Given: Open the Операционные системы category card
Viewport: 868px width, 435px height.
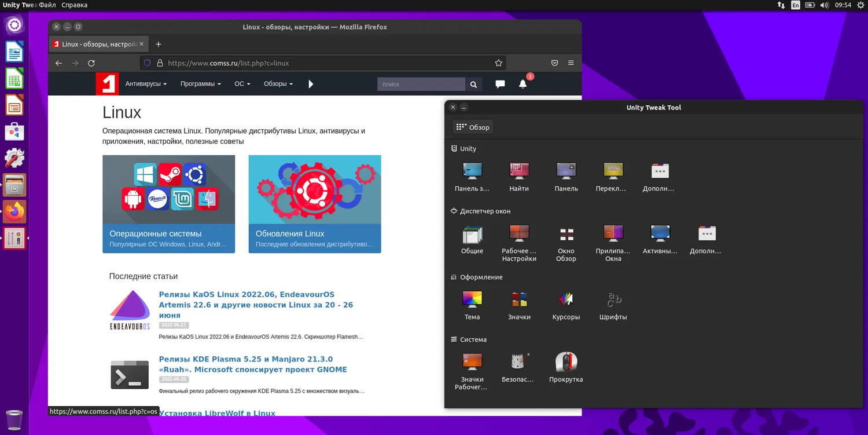Looking at the screenshot, I should [169, 204].
